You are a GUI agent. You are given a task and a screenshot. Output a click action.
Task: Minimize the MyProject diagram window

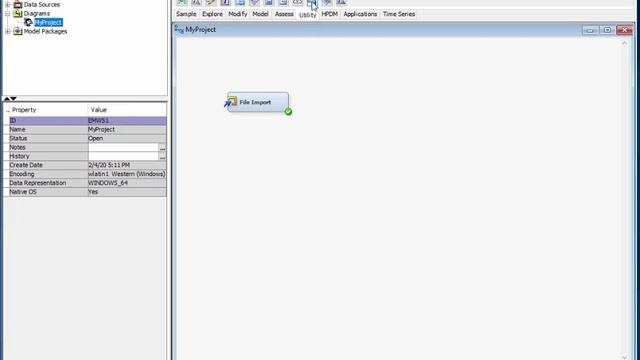590,30
